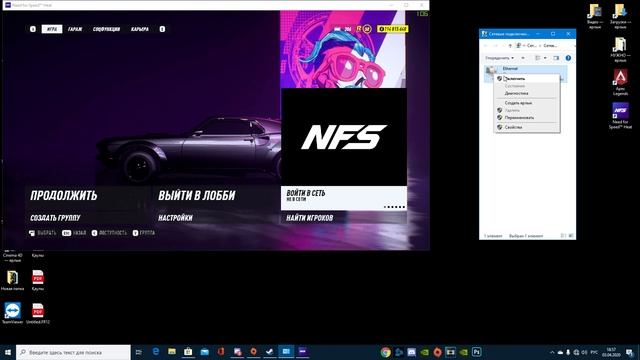
Task: Open Task View on the taskbar
Action: pyautogui.click(x=139, y=352)
